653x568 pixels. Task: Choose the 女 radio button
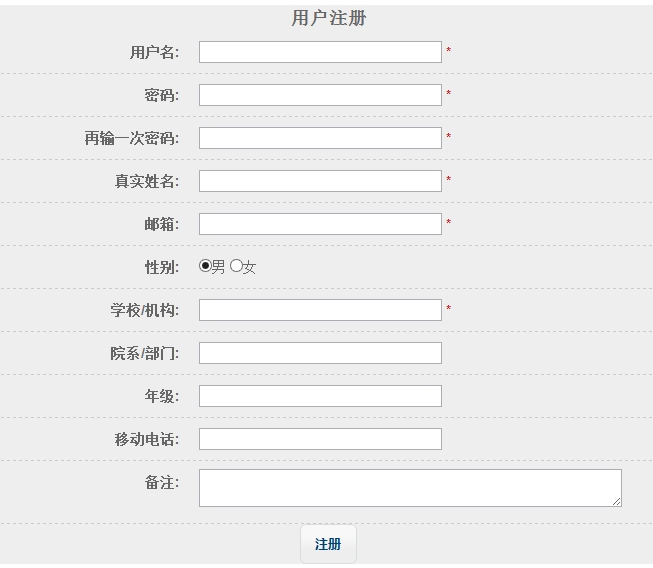[x=236, y=266]
